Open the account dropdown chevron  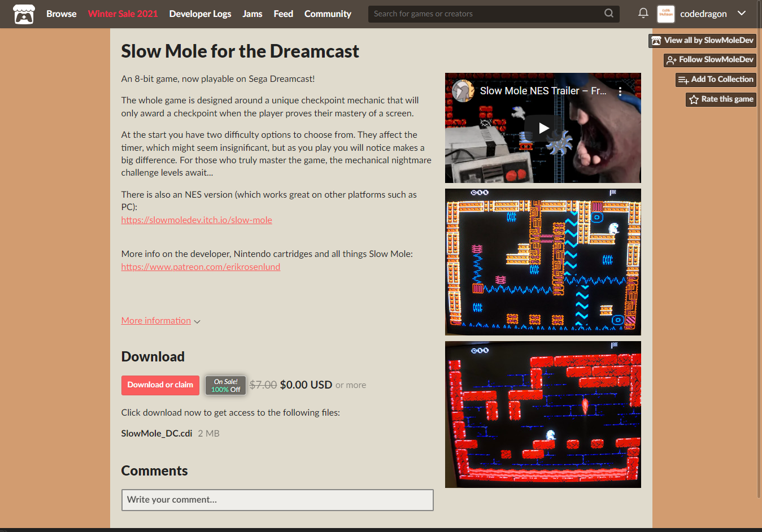point(742,14)
